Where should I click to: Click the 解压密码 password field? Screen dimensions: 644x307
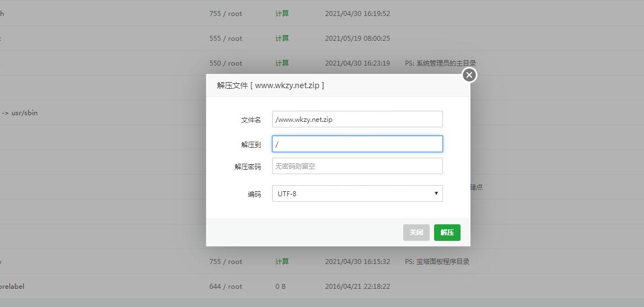pyautogui.click(x=357, y=166)
